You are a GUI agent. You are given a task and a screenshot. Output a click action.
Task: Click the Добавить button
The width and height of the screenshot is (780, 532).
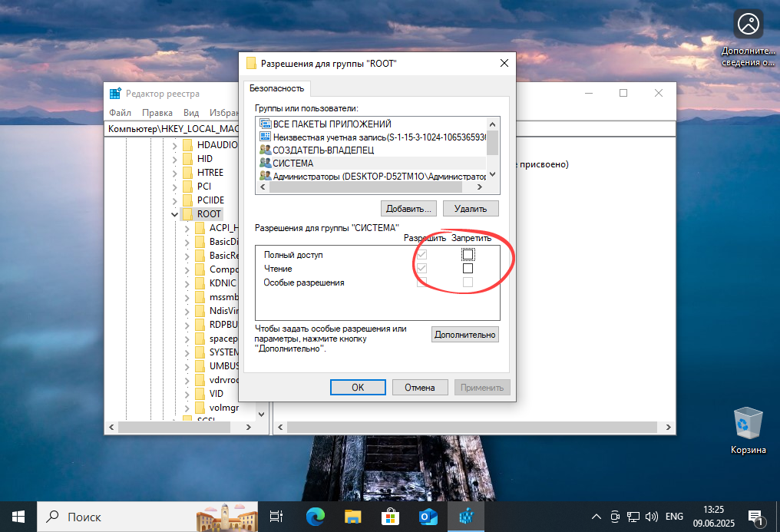tap(408, 208)
